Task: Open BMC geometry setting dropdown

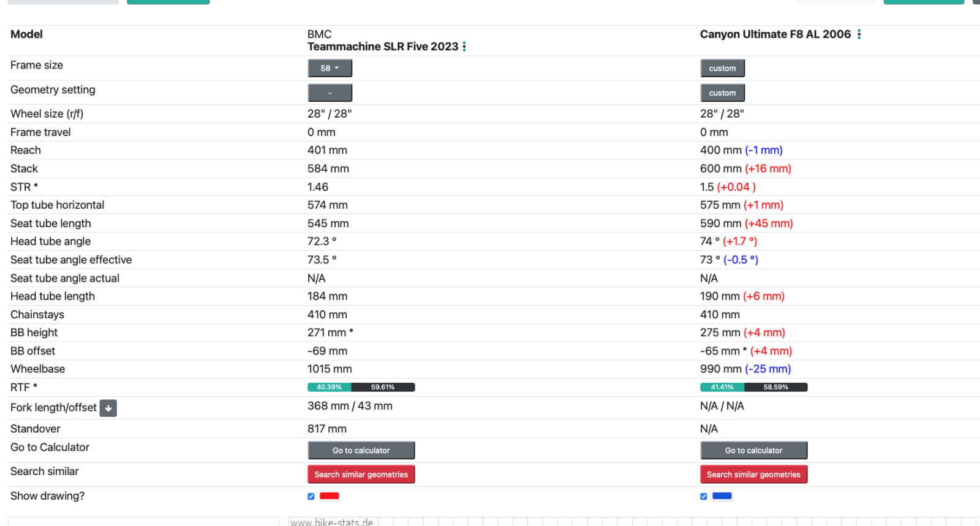Action: click(330, 93)
